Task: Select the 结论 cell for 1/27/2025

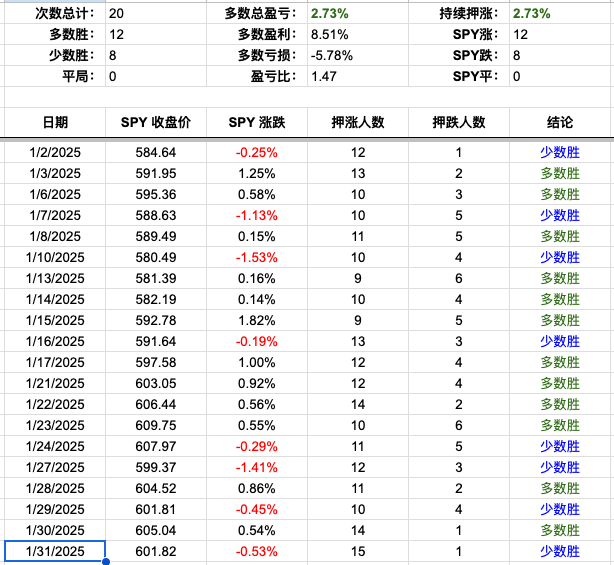Action: 560,468
